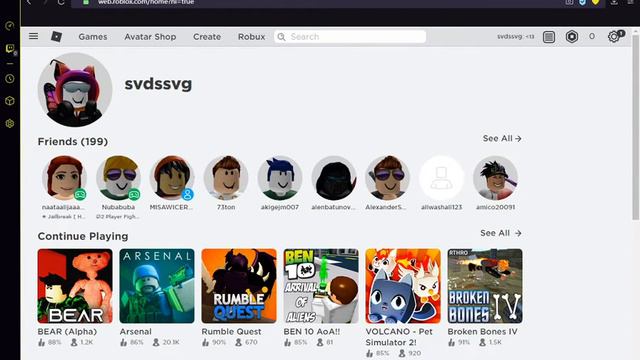The width and height of the screenshot is (640, 360).
Task: See All friends link
Action: point(502,138)
